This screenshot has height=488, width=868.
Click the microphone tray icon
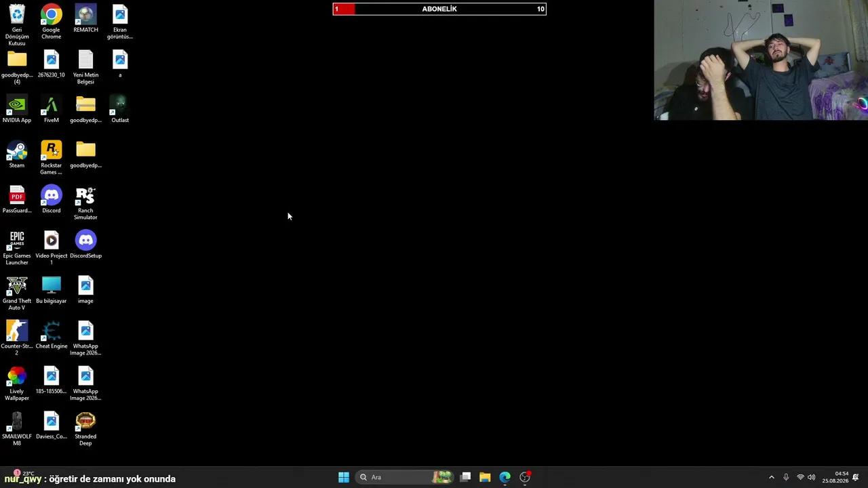coord(786,477)
